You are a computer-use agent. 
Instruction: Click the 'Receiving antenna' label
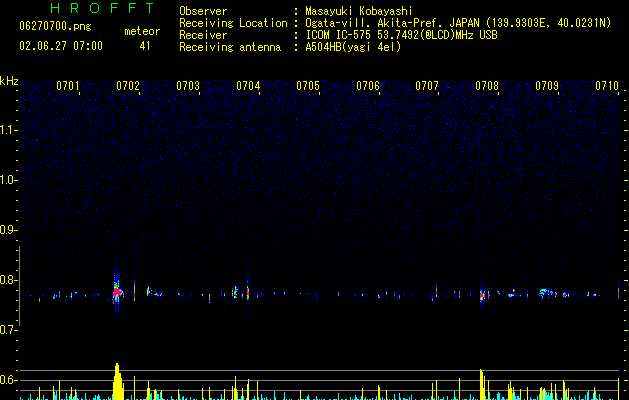230,47
